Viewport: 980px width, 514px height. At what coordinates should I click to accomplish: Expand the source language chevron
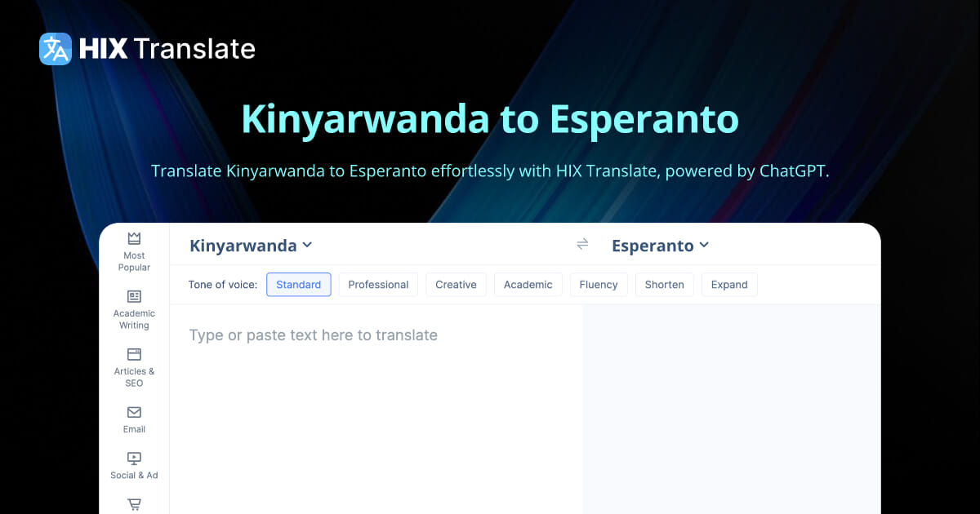point(308,245)
